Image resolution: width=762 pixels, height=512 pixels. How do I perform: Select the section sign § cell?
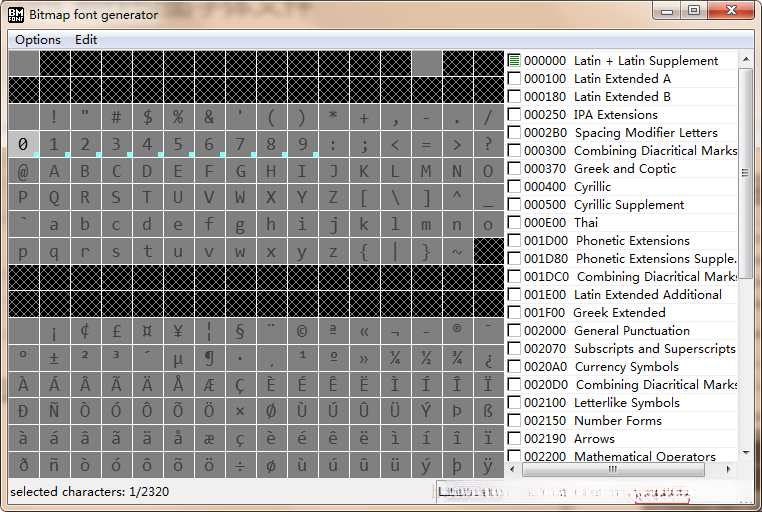[x=241, y=331]
